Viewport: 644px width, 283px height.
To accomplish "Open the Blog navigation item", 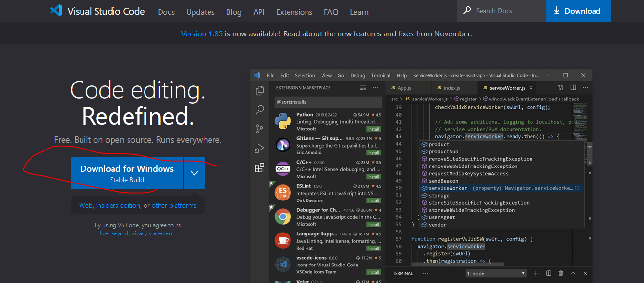I will pyautogui.click(x=234, y=12).
